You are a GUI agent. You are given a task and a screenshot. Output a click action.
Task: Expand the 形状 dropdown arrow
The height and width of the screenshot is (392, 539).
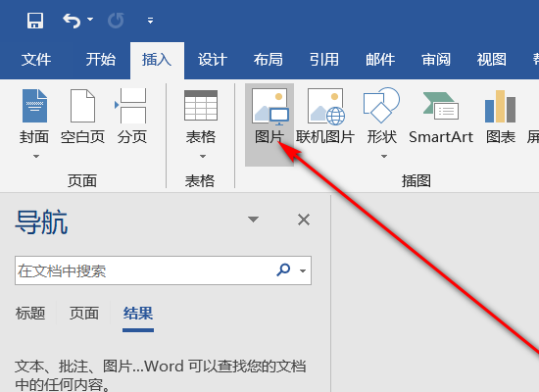tap(384, 157)
